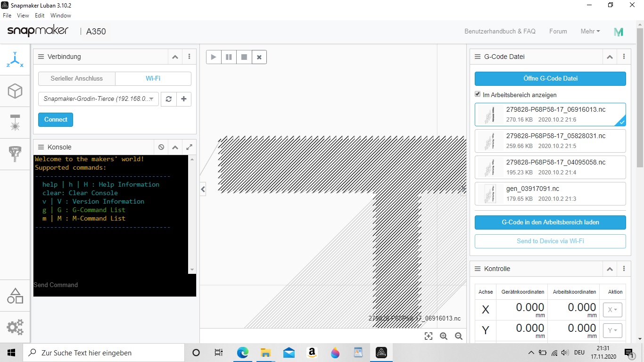The height and width of the screenshot is (362, 644).
Task: Click 'Öffne G-Code Datei'
Action: tap(550, 78)
